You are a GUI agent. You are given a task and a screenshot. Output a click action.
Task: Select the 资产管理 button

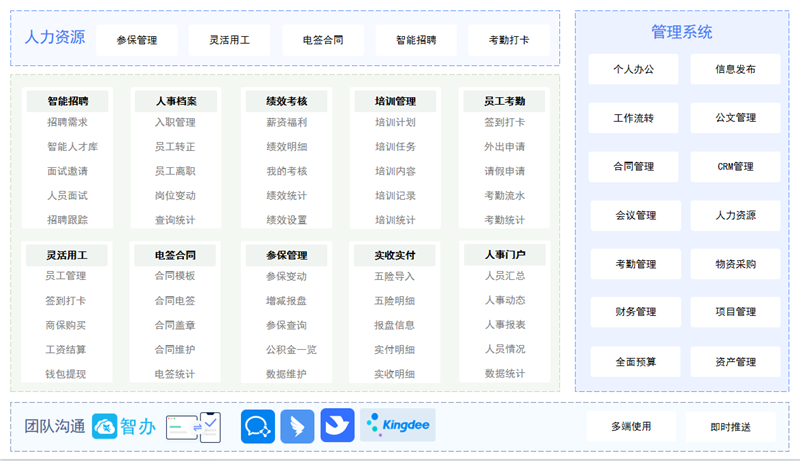(735, 362)
